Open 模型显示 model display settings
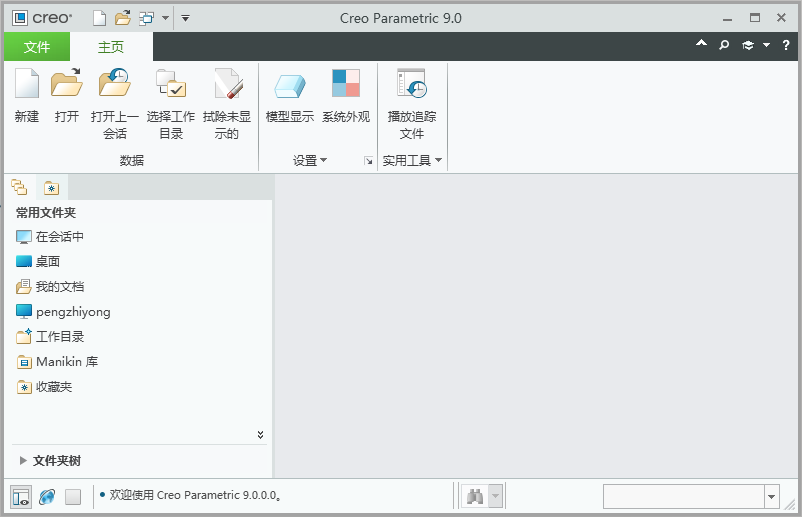The height and width of the screenshot is (517, 802). (x=289, y=96)
